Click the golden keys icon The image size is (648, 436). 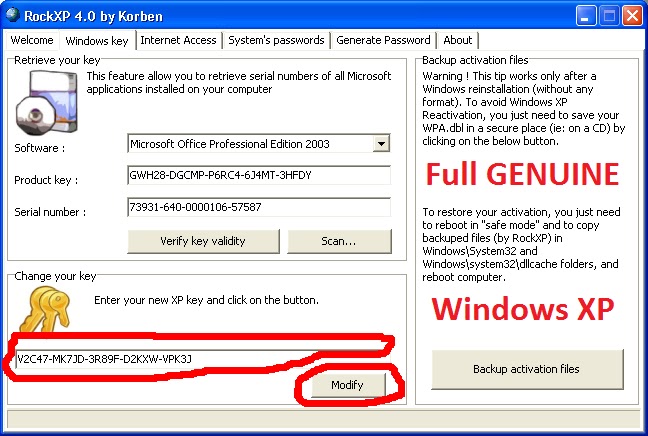pyautogui.click(x=46, y=309)
